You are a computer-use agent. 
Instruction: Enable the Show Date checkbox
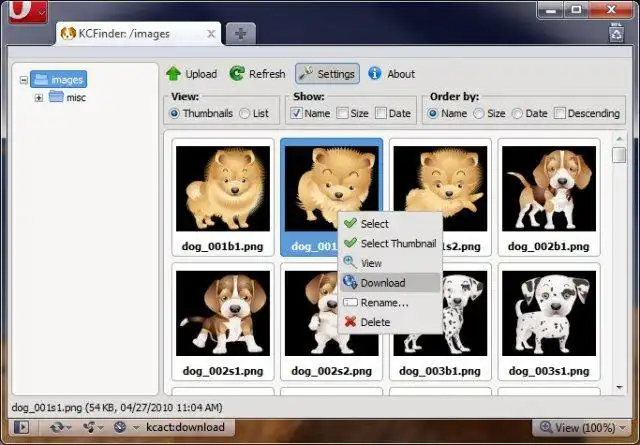click(381, 113)
